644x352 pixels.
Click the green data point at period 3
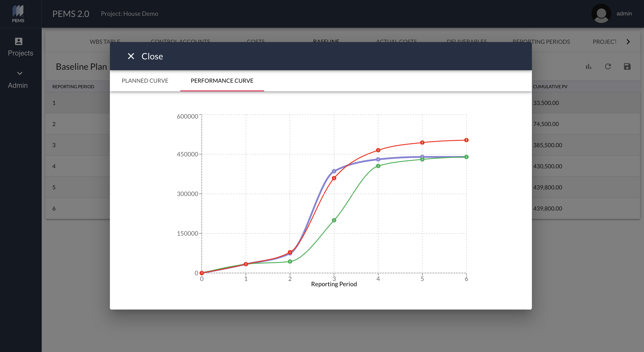(x=334, y=220)
